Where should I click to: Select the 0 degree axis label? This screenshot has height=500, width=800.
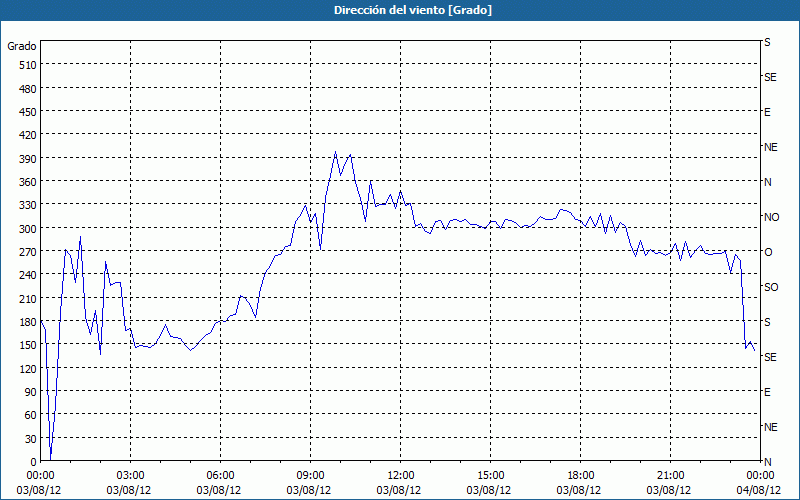point(34,462)
